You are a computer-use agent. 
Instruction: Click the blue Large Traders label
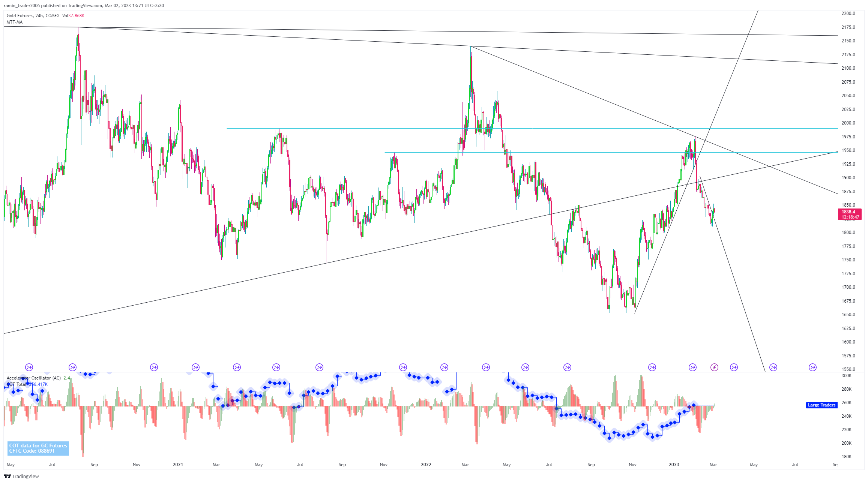[x=821, y=405]
